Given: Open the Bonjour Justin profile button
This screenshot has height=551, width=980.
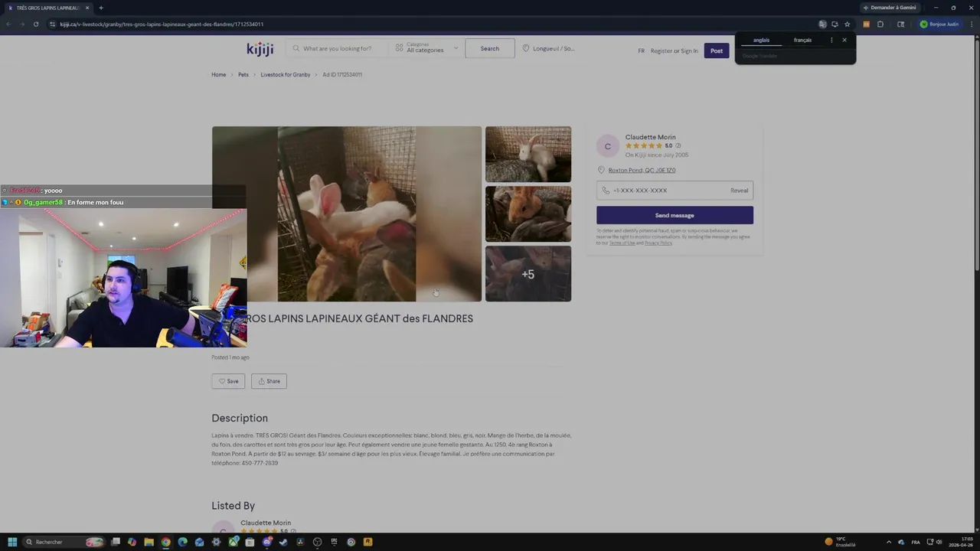Looking at the screenshot, I should coord(939,24).
